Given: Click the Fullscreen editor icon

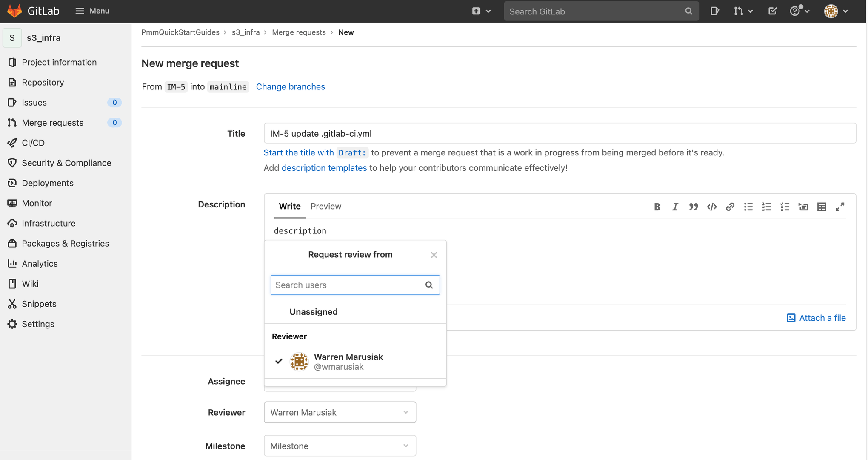Looking at the screenshot, I should (x=840, y=206).
